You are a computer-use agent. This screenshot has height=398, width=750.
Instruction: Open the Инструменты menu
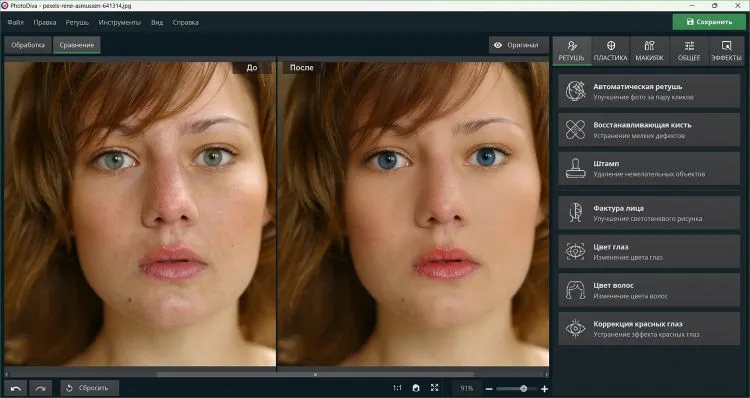tap(120, 22)
